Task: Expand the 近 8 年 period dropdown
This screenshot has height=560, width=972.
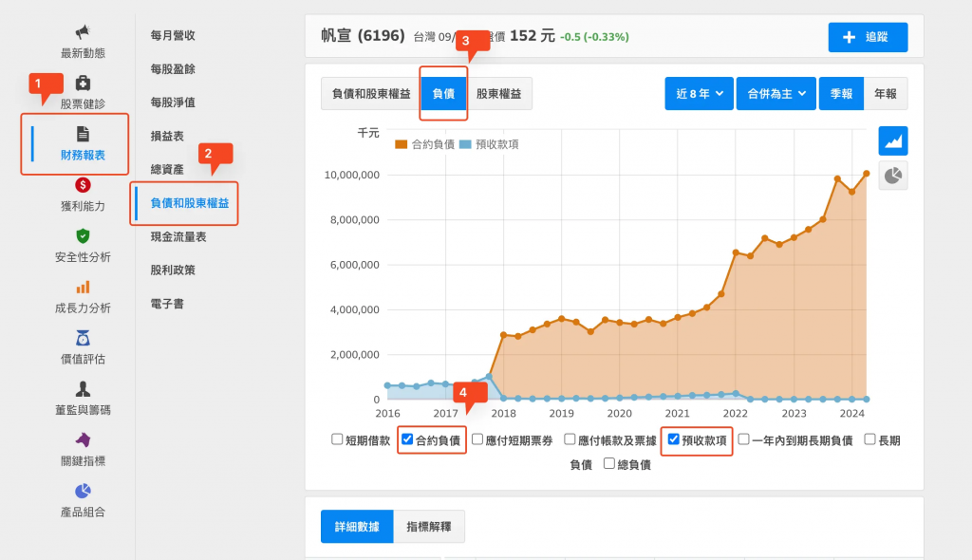Action: click(700, 94)
